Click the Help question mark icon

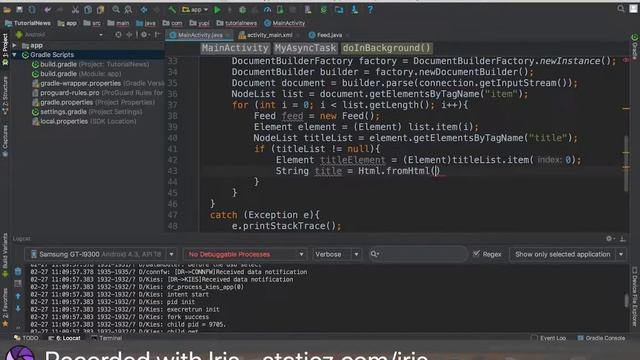[x=370, y=9]
